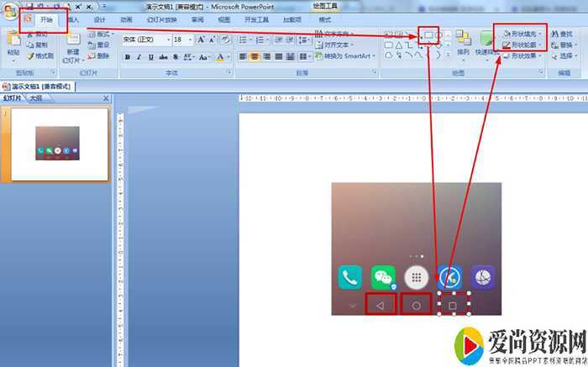Toggle italic formatting
Screen dimensions: 588x367
[x=139, y=57]
